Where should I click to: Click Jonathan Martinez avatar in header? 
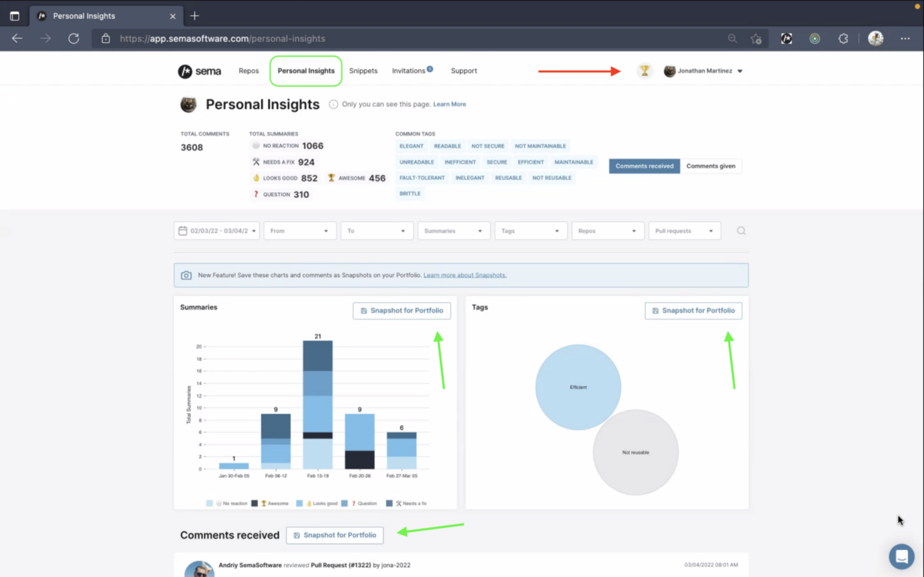pos(670,71)
